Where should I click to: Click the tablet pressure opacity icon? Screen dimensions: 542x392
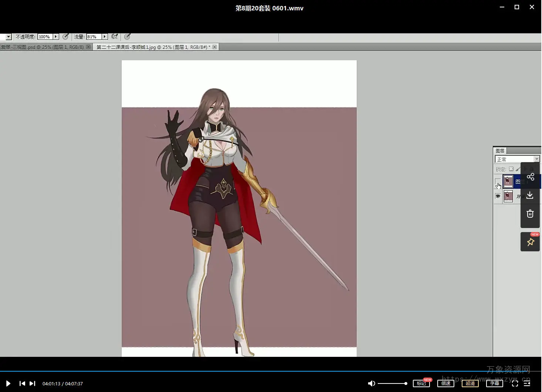pyautogui.click(x=65, y=37)
